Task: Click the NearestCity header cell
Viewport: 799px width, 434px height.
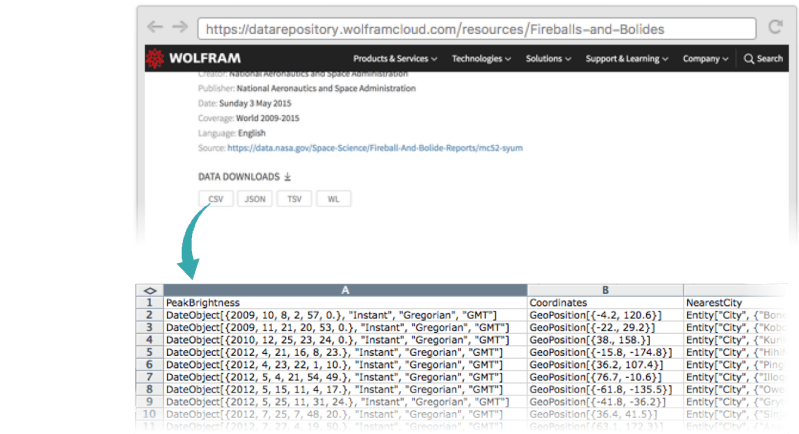Action: click(x=736, y=303)
